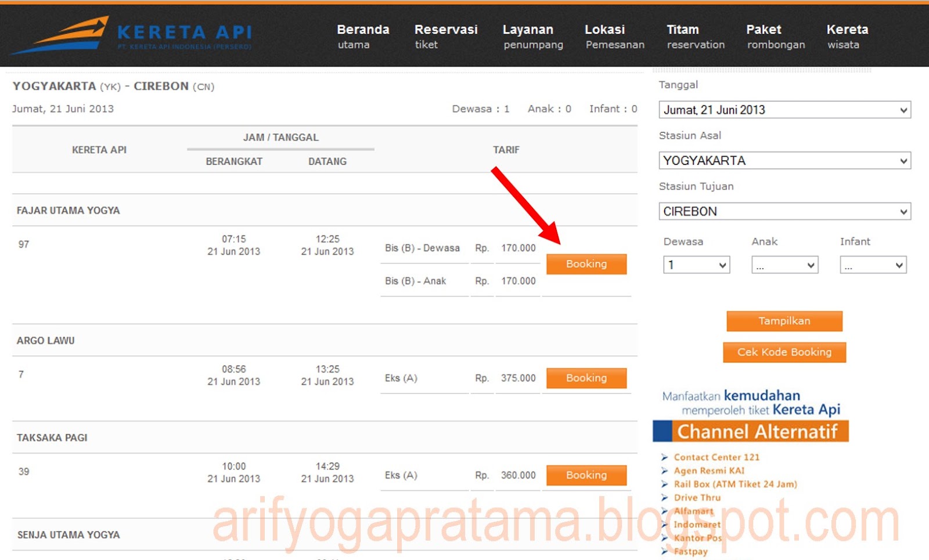Viewport: 929px width, 560px height.
Task: Click the 13:25 arrival time
Action: [327, 369]
